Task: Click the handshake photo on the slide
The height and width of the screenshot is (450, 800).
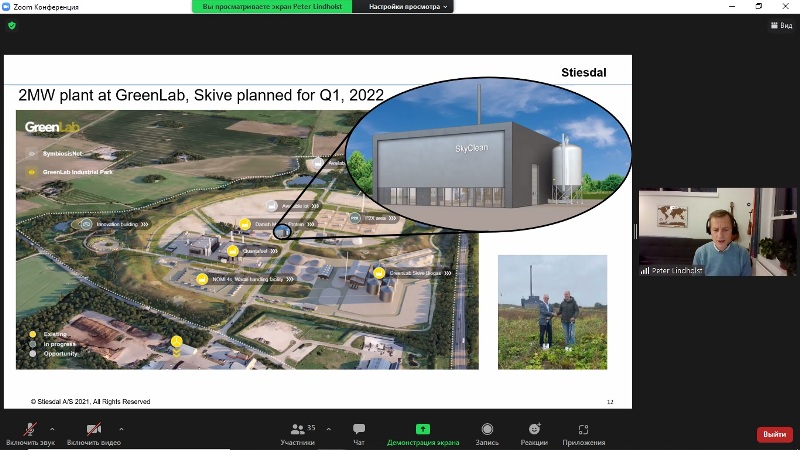Action: (553, 312)
